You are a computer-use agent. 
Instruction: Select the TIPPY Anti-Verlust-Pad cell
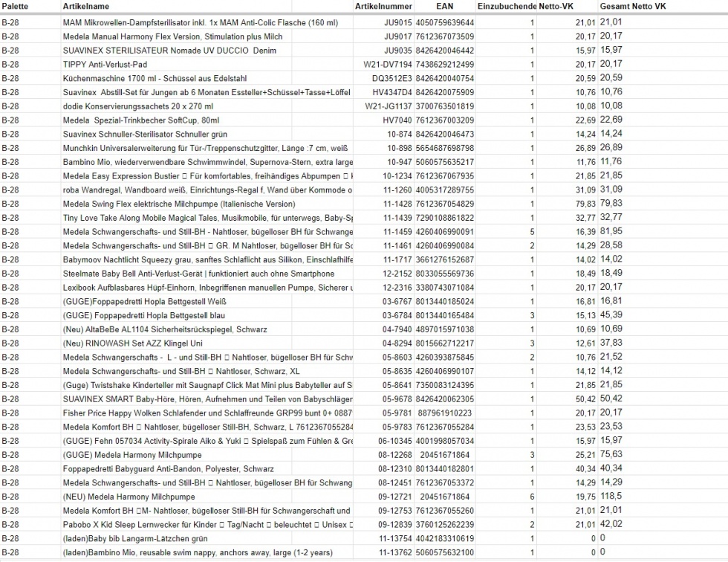tap(105, 64)
